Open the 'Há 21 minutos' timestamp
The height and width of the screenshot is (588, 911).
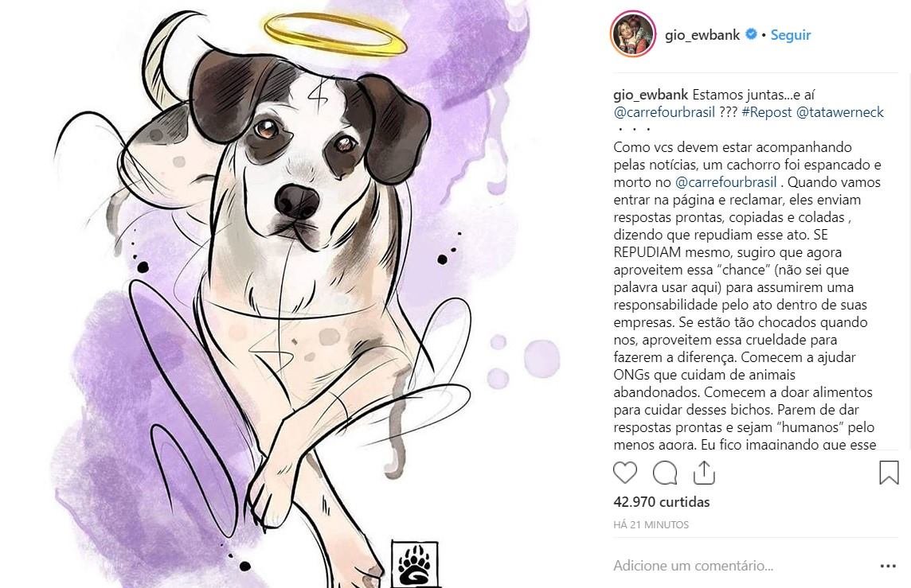(x=651, y=524)
